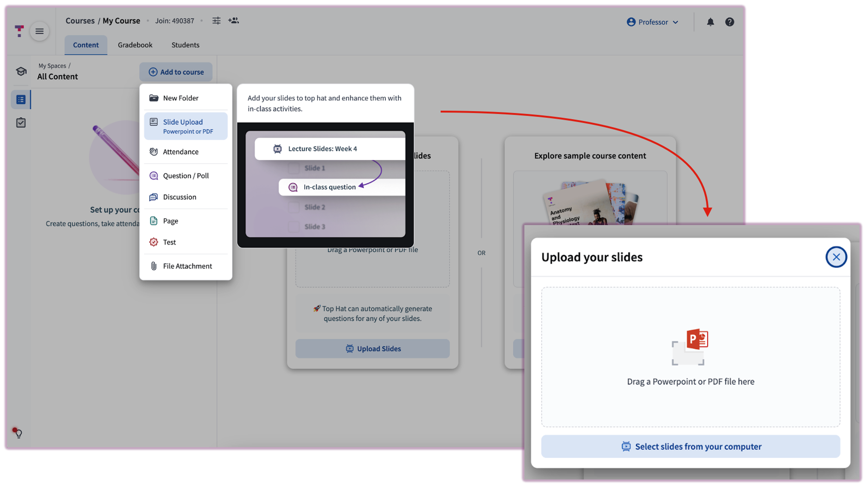Click the notifications bell icon
The height and width of the screenshot is (488, 868).
pyautogui.click(x=710, y=22)
